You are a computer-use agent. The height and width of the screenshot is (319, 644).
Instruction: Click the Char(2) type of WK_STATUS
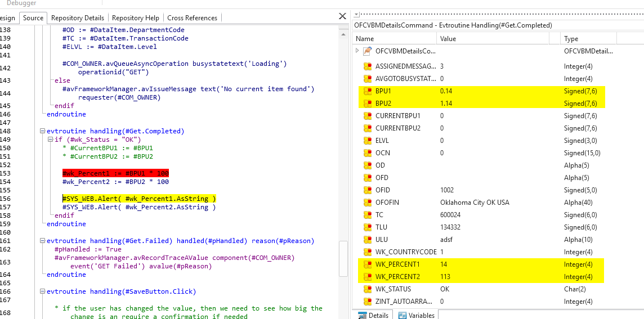575,289
